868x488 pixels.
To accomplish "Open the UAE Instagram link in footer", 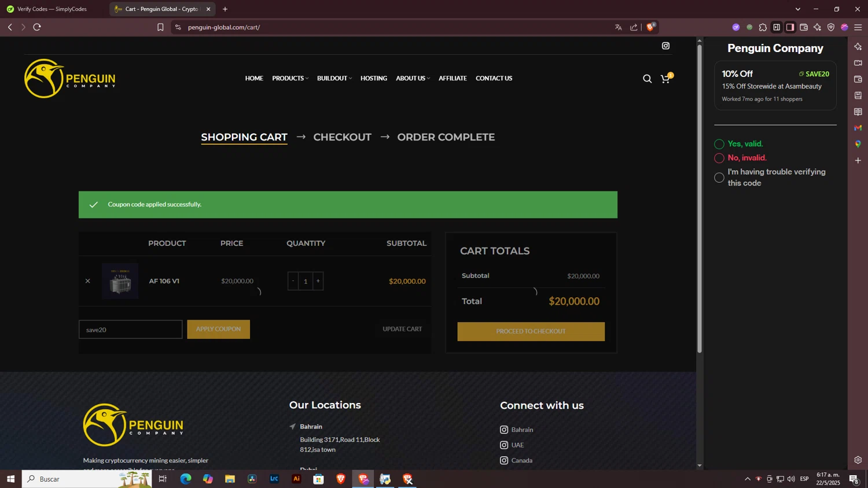I will pos(512,445).
